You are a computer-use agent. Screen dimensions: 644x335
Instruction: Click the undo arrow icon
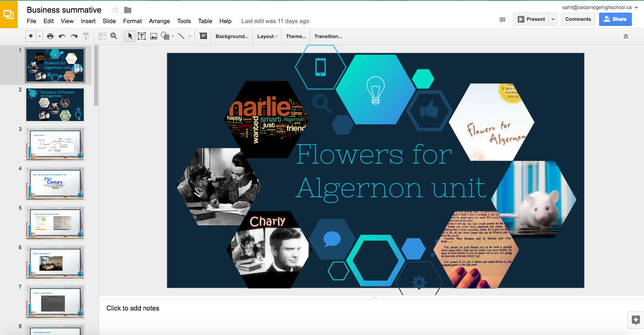(x=62, y=36)
